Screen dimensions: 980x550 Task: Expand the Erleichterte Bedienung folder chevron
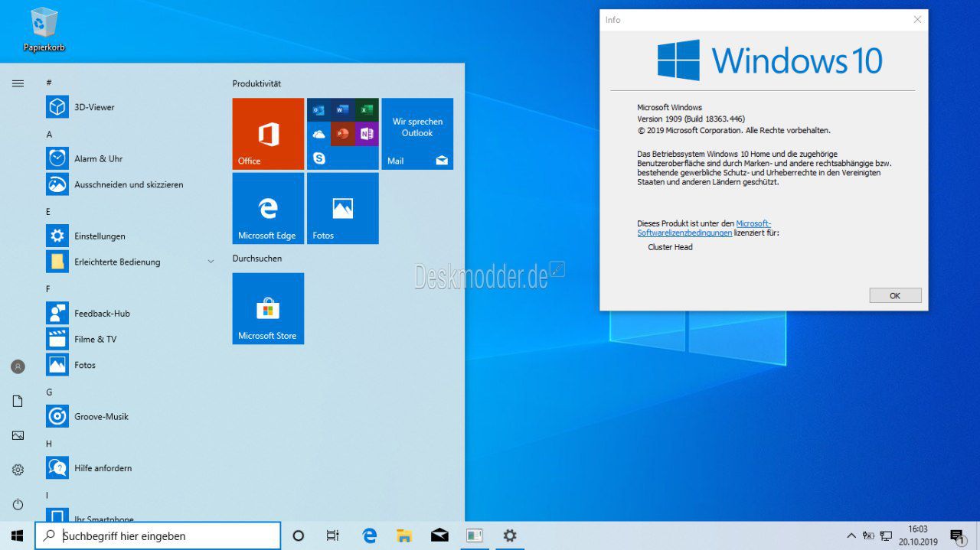tap(211, 262)
